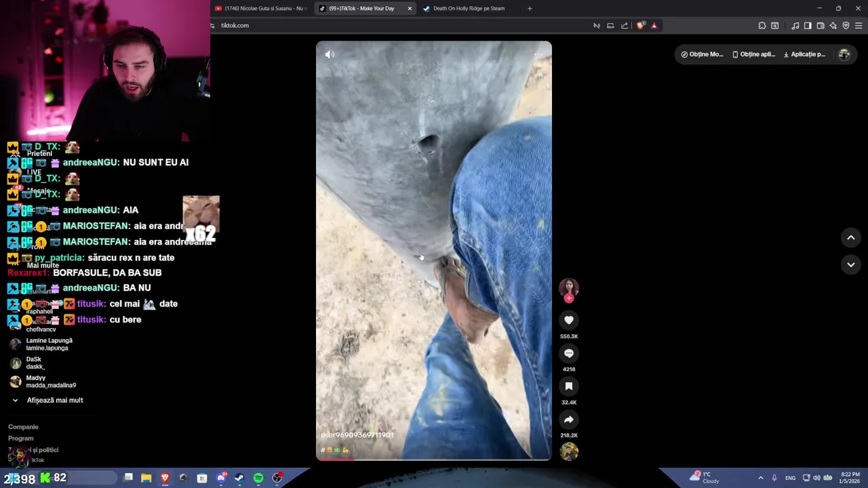The image size is (868, 488).
Task: Expand hidden system tray icons chevron
Action: point(760,478)
